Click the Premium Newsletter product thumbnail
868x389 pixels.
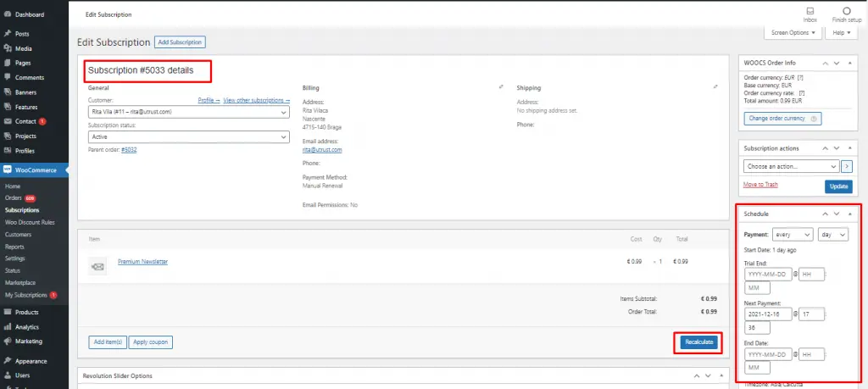[97, 267]
